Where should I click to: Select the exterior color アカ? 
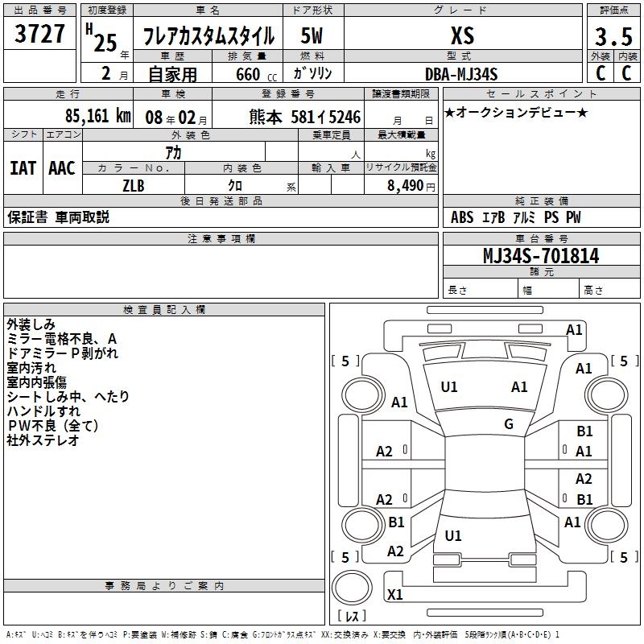click(x=173, y=152)
